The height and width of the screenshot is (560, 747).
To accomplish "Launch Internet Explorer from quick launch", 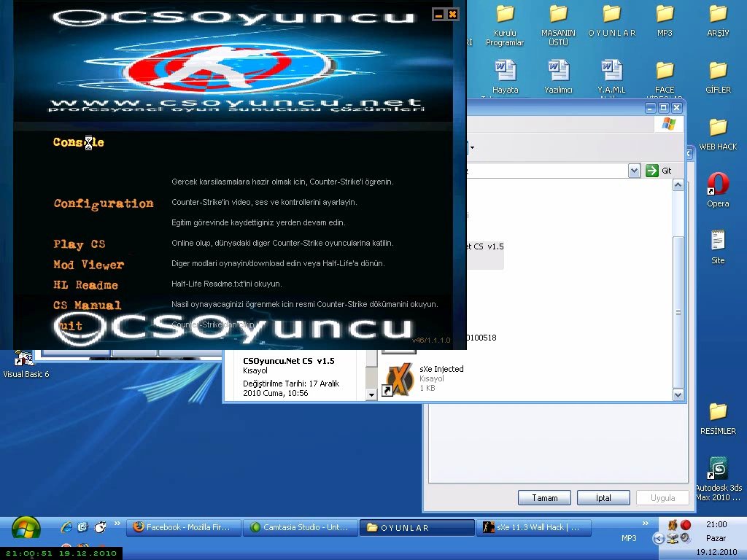I will pyautogui.click(x=66, y=526).
